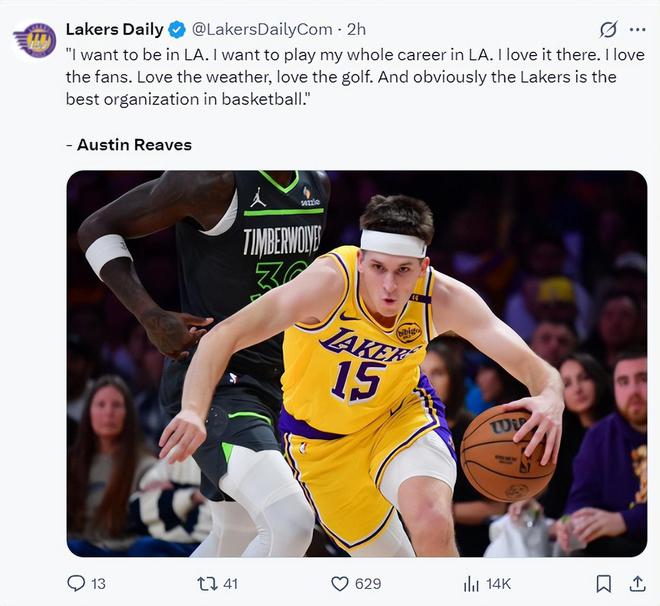Click the like count 629
Viewport: 660px width, 606px height.
point(368,583)
